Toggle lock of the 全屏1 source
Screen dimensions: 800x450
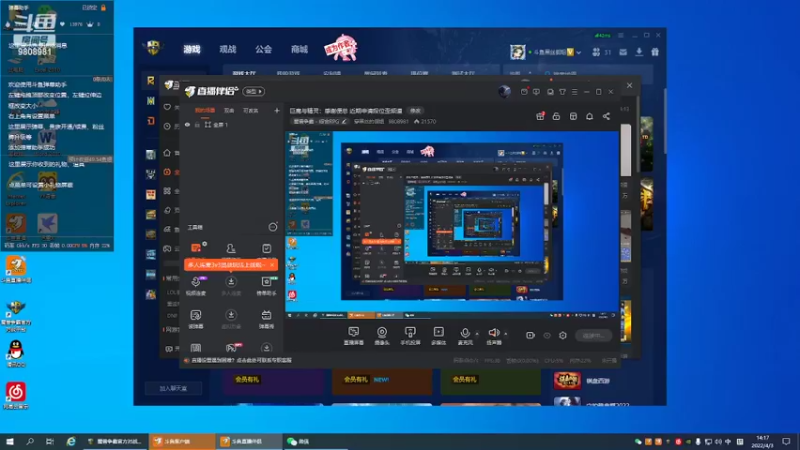click(x=197, y=124)
